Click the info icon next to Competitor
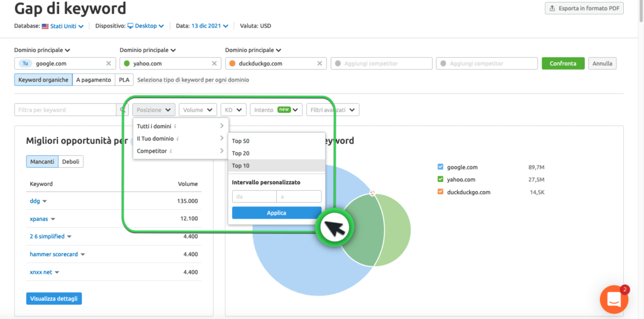 pos(170,151)
